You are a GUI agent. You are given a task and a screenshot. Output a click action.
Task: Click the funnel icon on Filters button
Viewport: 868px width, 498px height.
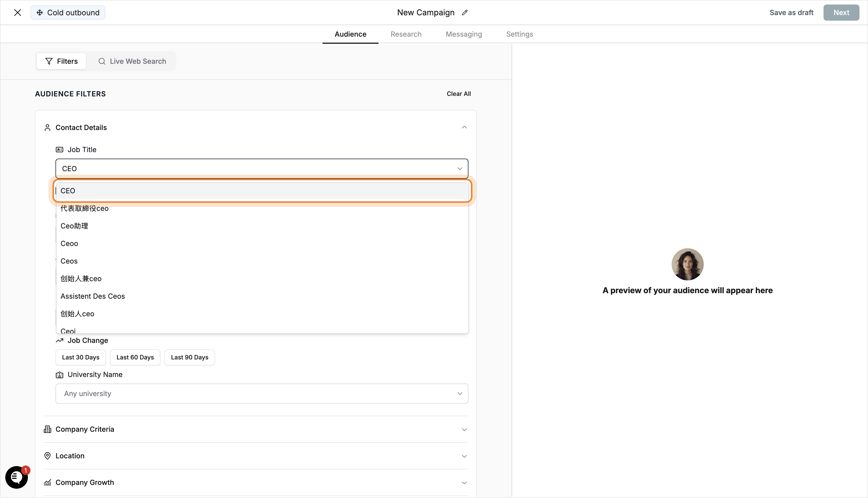tap(49, 61)
